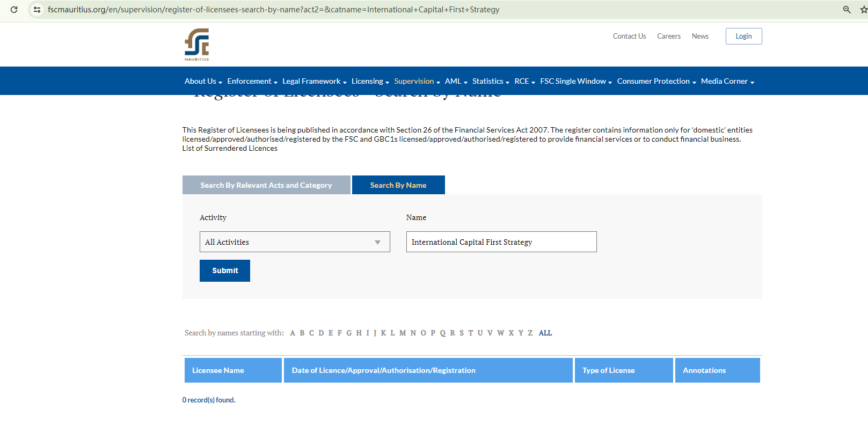The height and width of the screenshot is (425, 868).
Task: Expand the Enforcement menu
Action: [x=252, y=81]
